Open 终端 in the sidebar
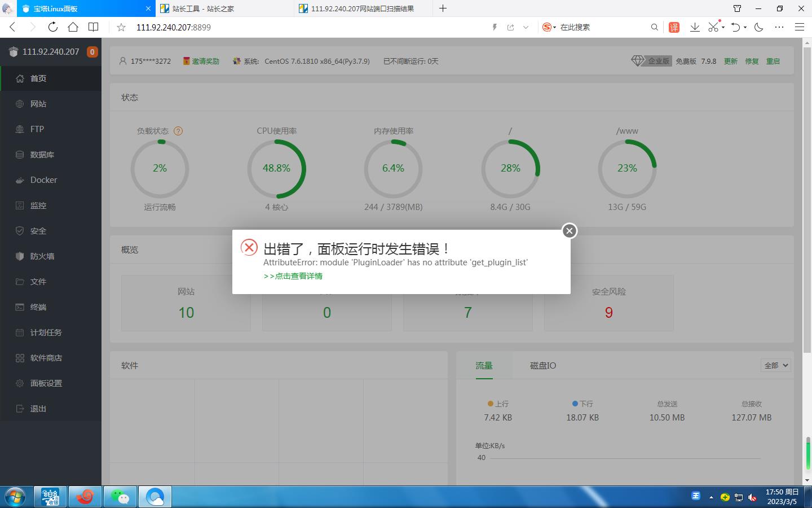 [x=51, y=307]
